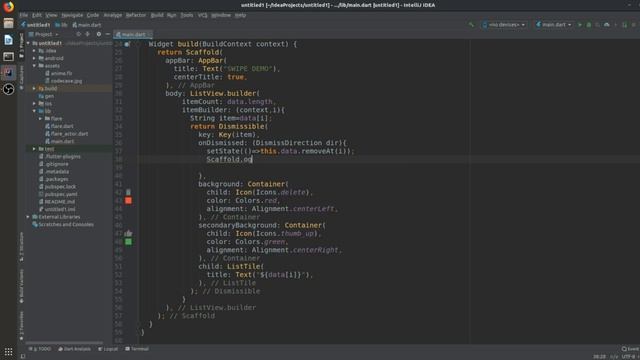Viewport: 640px width, 360px height.
Task: Expand the test folder
Action: [34, 149]
